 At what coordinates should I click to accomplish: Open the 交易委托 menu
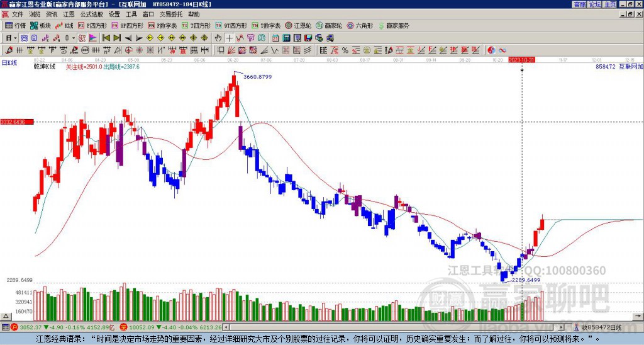tap(171, 14)
